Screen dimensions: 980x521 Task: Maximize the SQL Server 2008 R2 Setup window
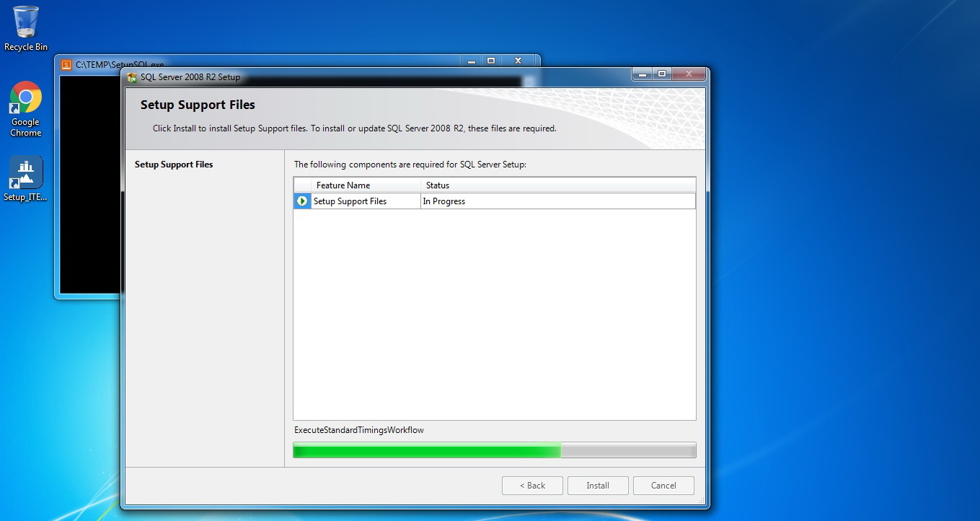(x=661, y=74)
